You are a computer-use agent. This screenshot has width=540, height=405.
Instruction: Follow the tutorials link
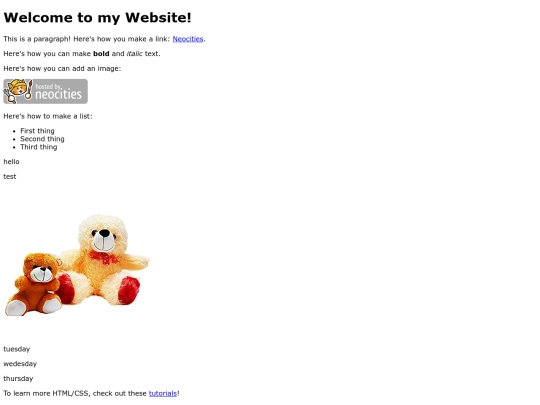click(x=163, y=393)
